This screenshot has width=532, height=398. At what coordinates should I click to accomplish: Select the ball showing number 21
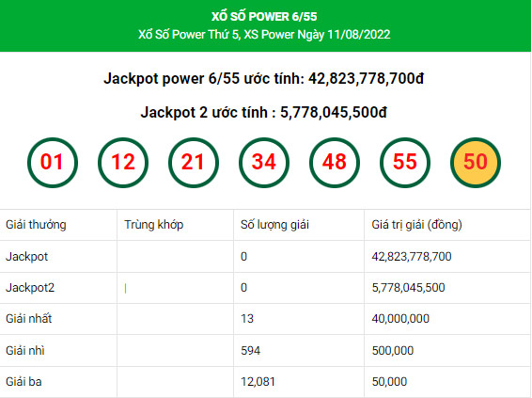194,163
